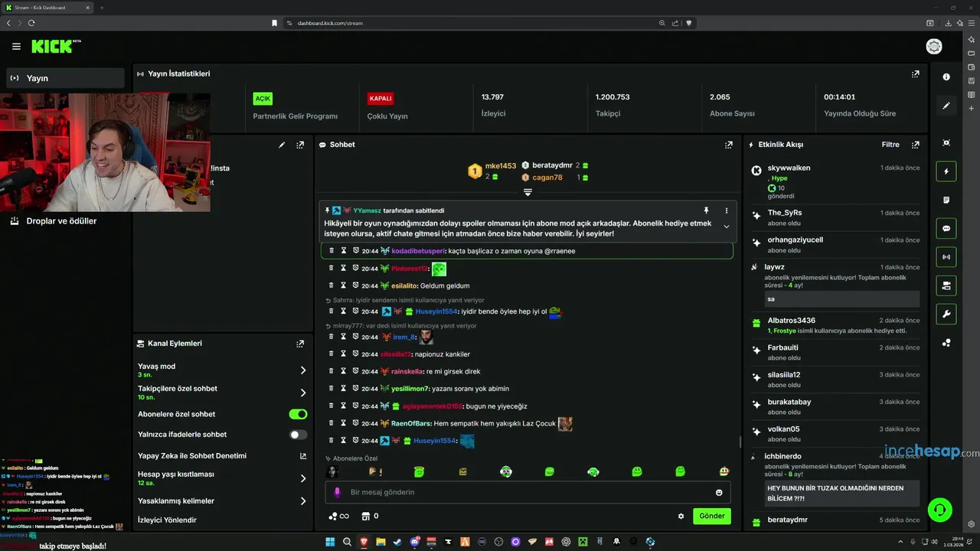Open the browser bookmark icon in the address bar

[274, 23]
